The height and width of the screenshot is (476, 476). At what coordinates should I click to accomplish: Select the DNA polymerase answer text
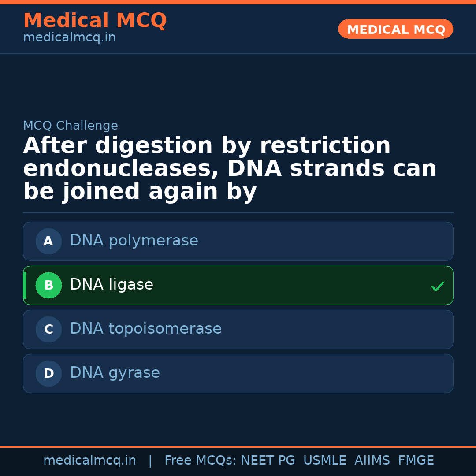click(134, 241)
